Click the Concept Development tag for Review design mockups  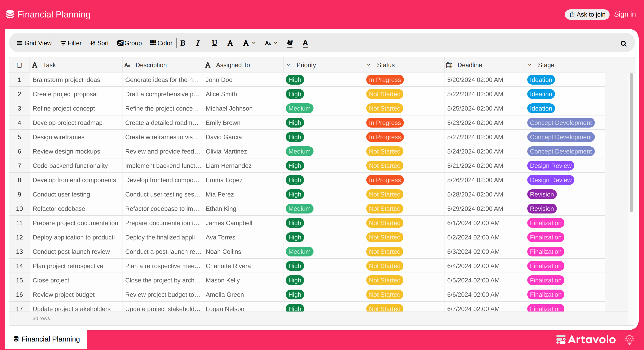[561, 151]
